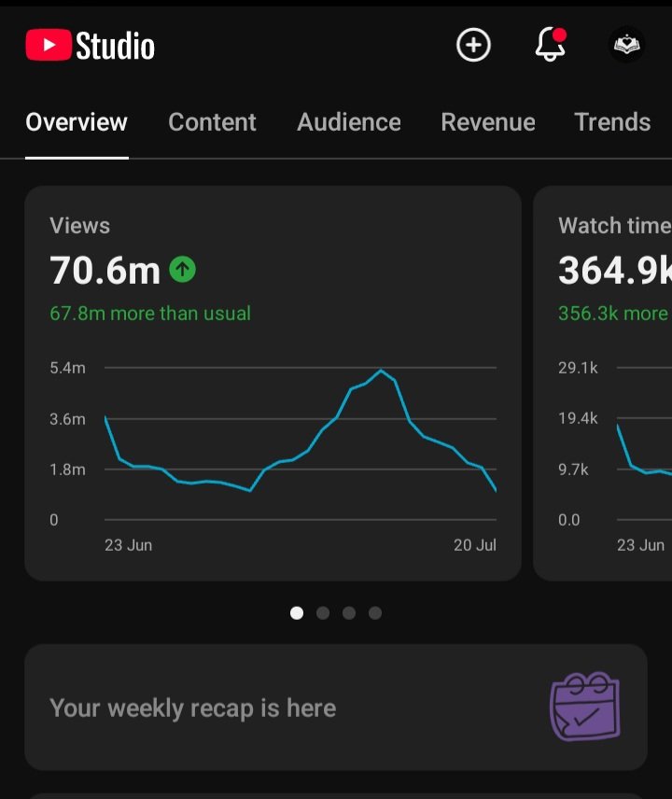This screenshot has width=672, height=799.
Task: Open the 'Your weekly recap is here' card
Action: pyautogui.click(x=336, y=708)
